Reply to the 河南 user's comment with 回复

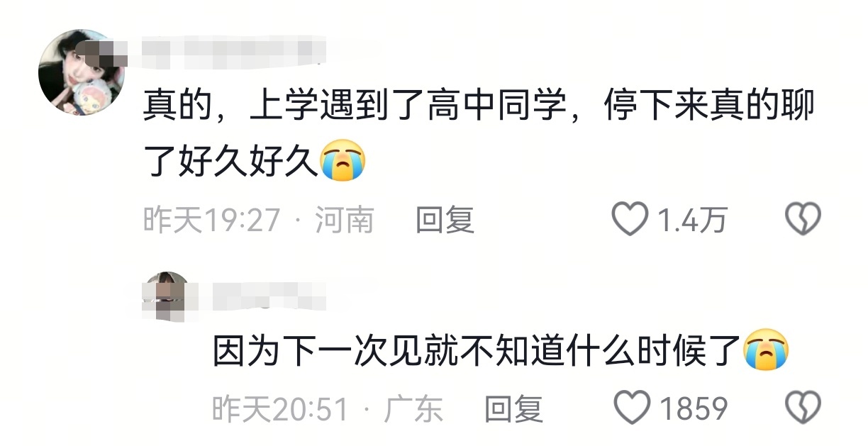[x=445, y=220]
